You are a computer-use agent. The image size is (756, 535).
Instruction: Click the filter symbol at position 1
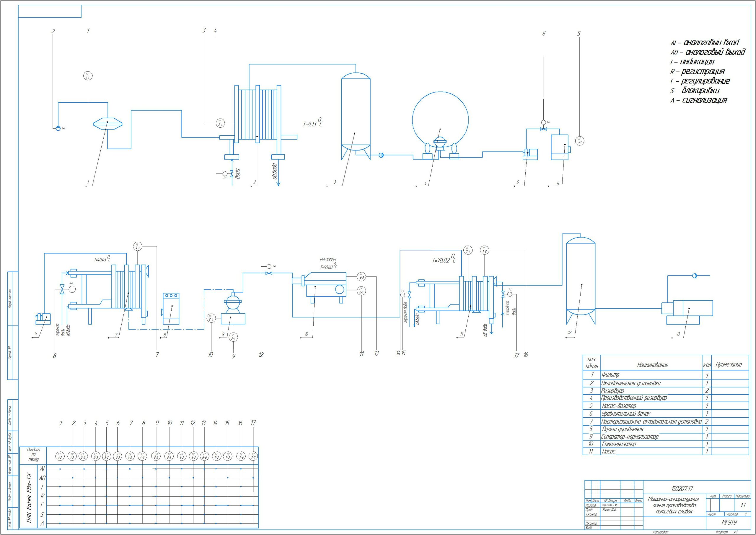pyautogui.click(x=108, y=124)
